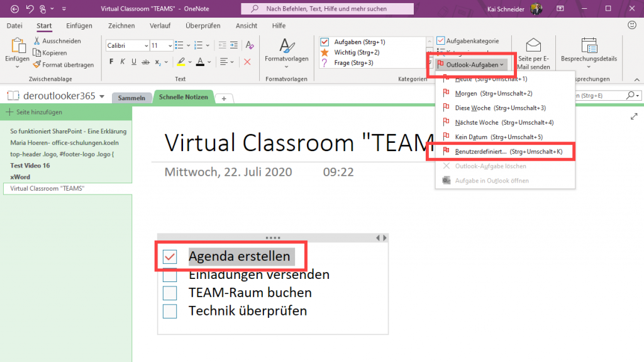This screenshot has width=644, height=362.
Task: Open the Sammeln section tab
Action: [131, 98]
